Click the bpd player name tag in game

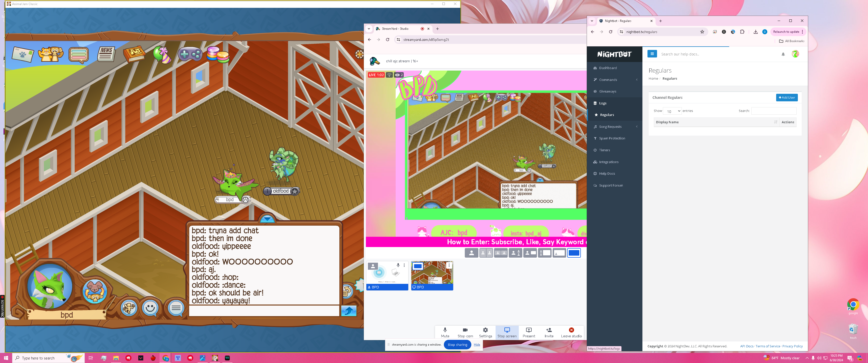click(232, 200)
